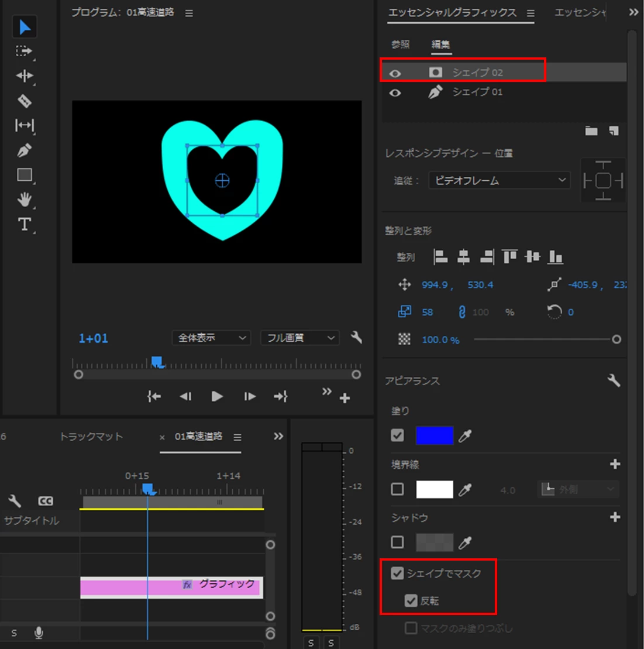
Task: Create new group folder icon
Action: point(591,131)
